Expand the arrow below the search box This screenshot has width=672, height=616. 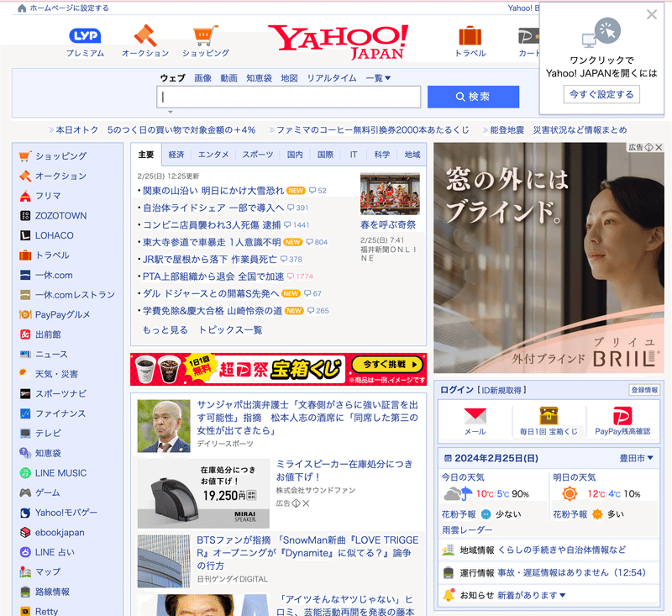point(171,112)
